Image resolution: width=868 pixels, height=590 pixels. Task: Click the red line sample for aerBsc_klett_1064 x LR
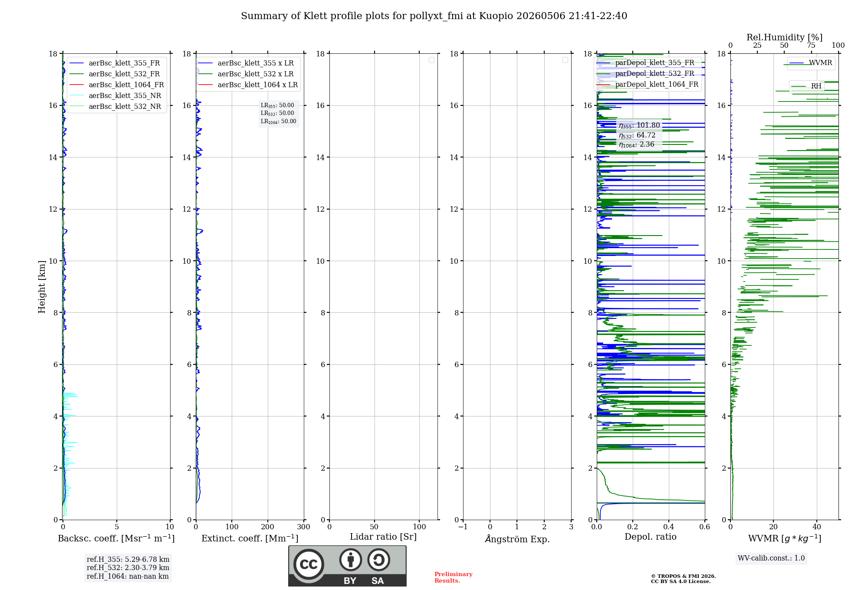coord(206,85)
